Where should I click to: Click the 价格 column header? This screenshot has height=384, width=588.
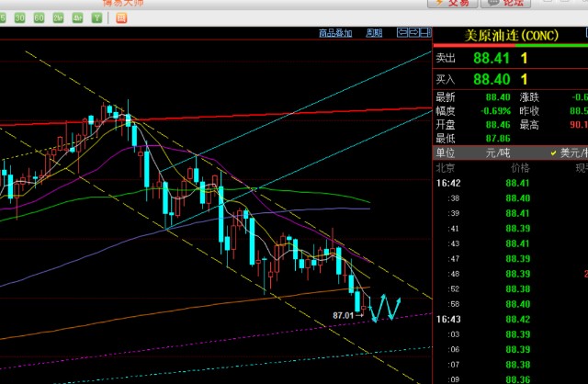click(x=519, y=168)
